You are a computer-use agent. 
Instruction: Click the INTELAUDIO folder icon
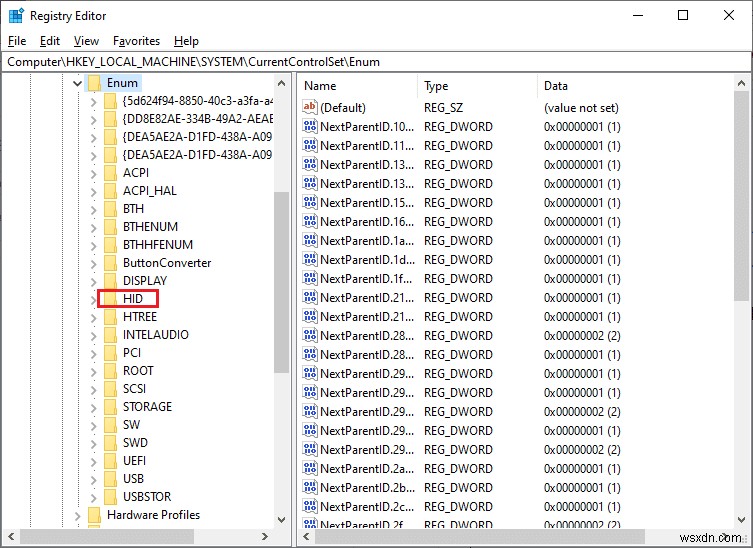coord(110,335)
